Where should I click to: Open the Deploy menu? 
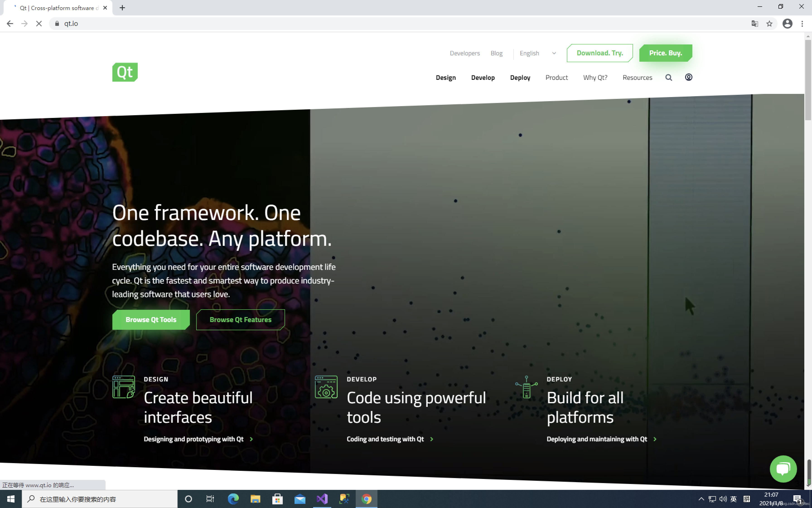click(x=520, y=78)
